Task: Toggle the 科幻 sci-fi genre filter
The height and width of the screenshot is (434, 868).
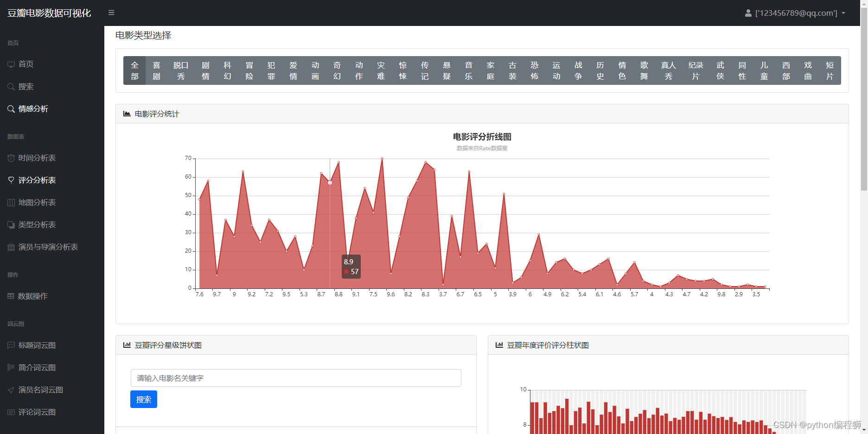Action: click(227, 70)
